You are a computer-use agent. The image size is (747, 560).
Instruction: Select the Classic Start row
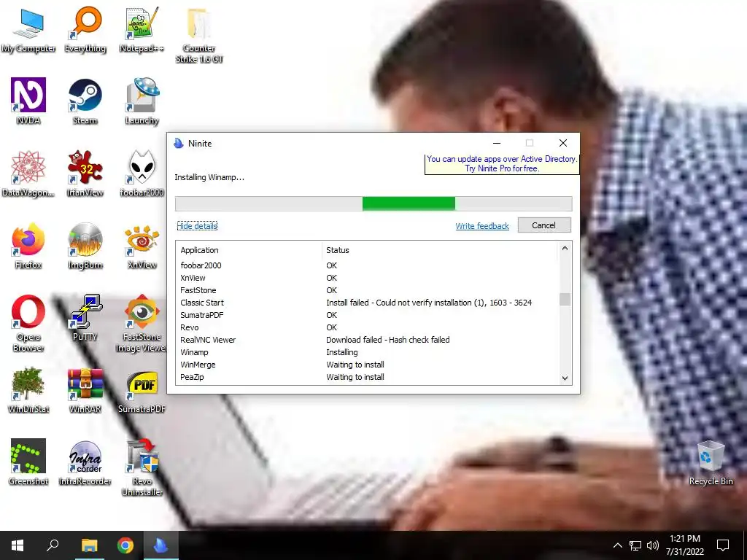(x=367, y=303)
